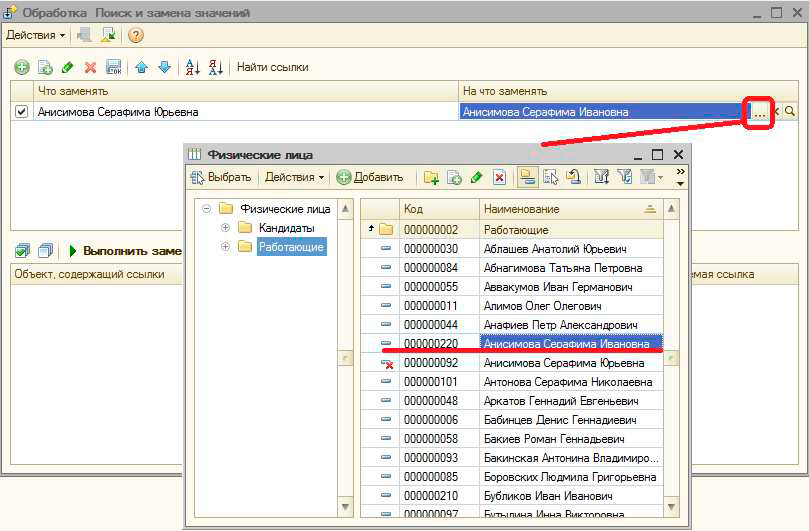Uncheck the Анисимова Серафима Юрьевна row checkbox
The height and width of the screenshot is (531, 809).
point(22,112)
